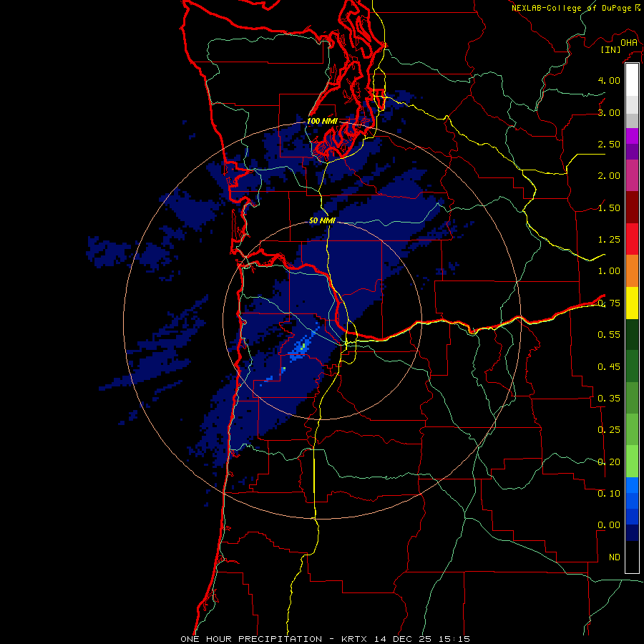Click the "0.55" legend value

(x=609, y=335)
